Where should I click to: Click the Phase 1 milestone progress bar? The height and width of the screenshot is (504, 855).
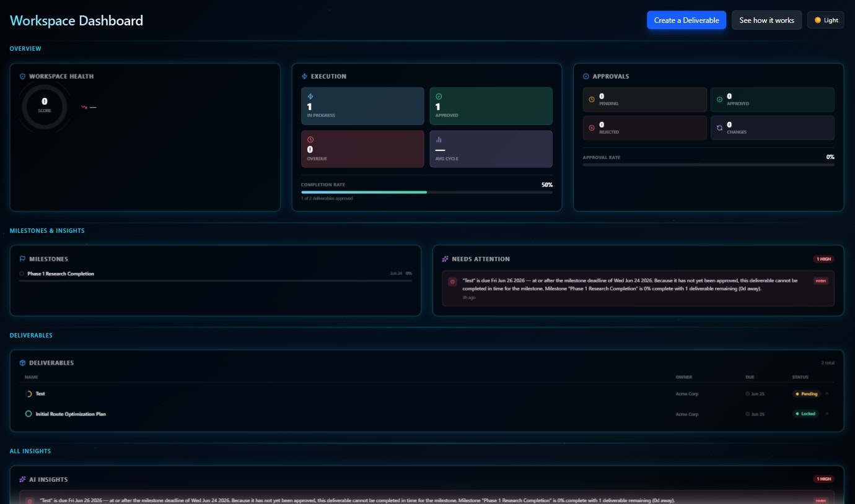[x=216, y=281]
